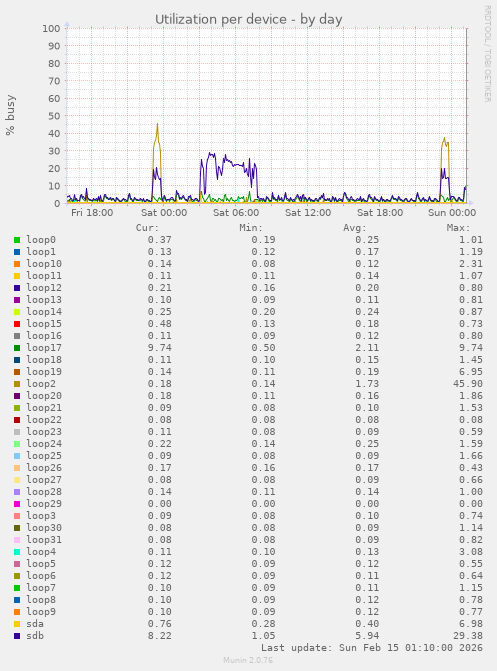This screenshot has height=671, width=497.
Task: Click loop2's average value 1.73
Action: (x=367, y=384)
